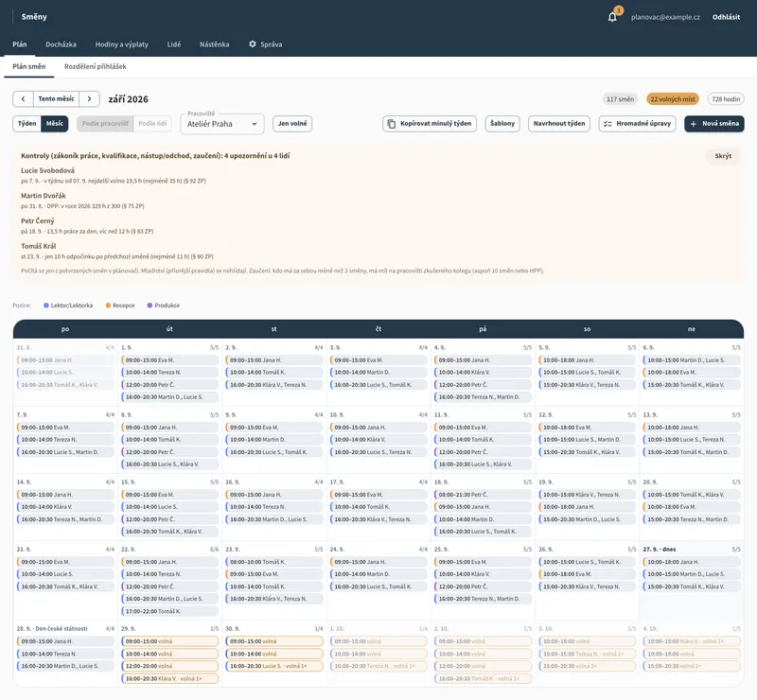Click the planovac@example.cz account email

click(x=665, y=17)
